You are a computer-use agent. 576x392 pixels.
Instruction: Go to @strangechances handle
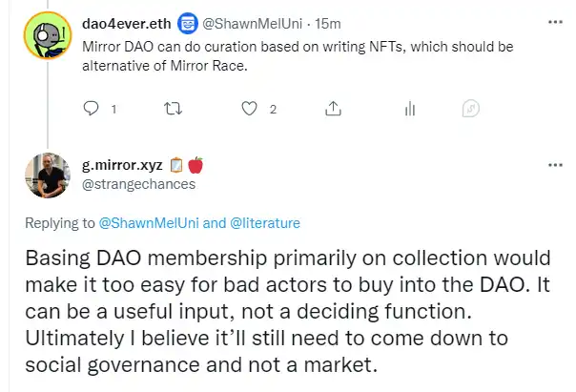click(x=139, y=184)
